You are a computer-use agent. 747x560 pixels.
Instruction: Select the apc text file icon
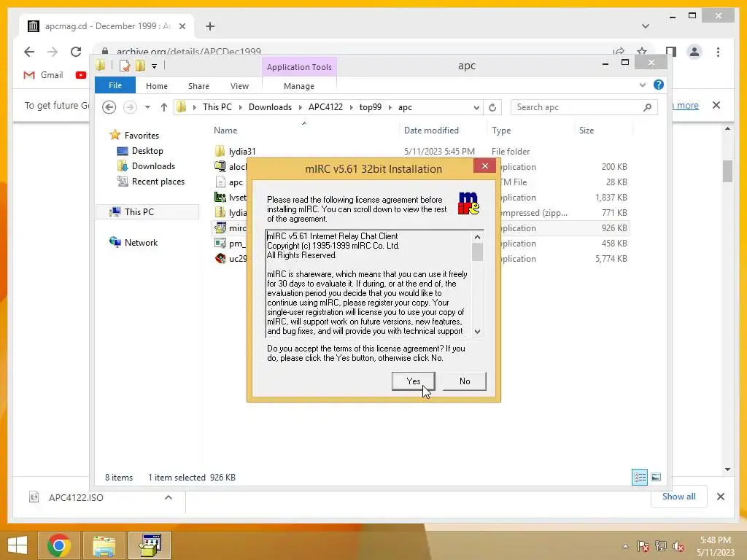click(x=220, y=182)
